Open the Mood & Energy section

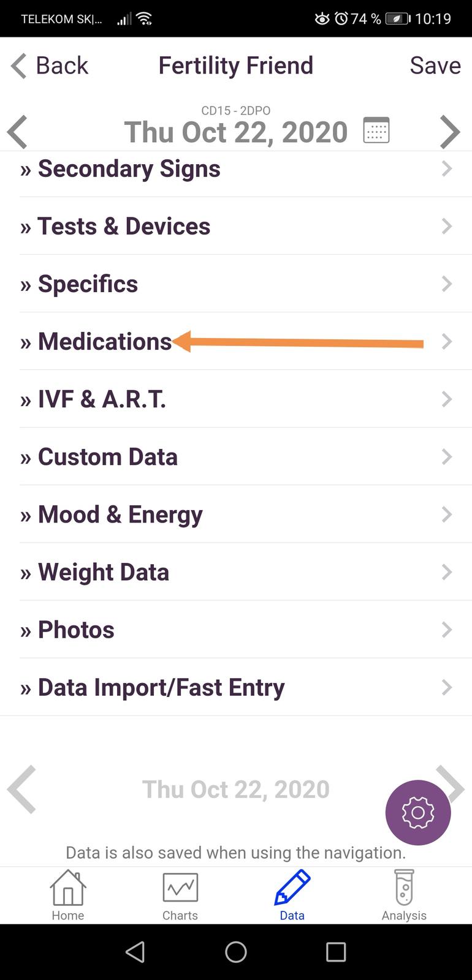point(236,514)
